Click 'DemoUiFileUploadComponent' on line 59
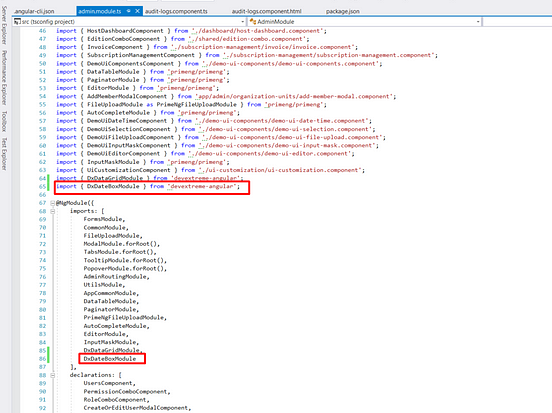This screenshot has width=552, height=413. click(x=130, y=137)
